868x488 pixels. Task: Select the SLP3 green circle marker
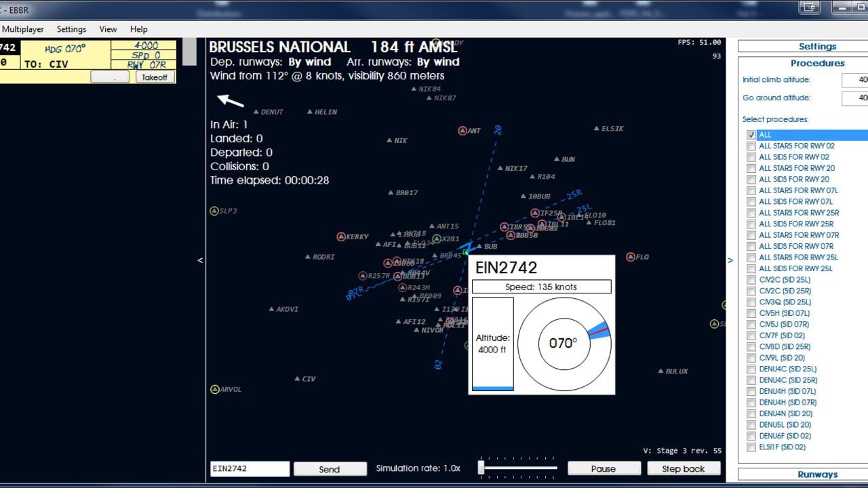[x=214, y=211]
